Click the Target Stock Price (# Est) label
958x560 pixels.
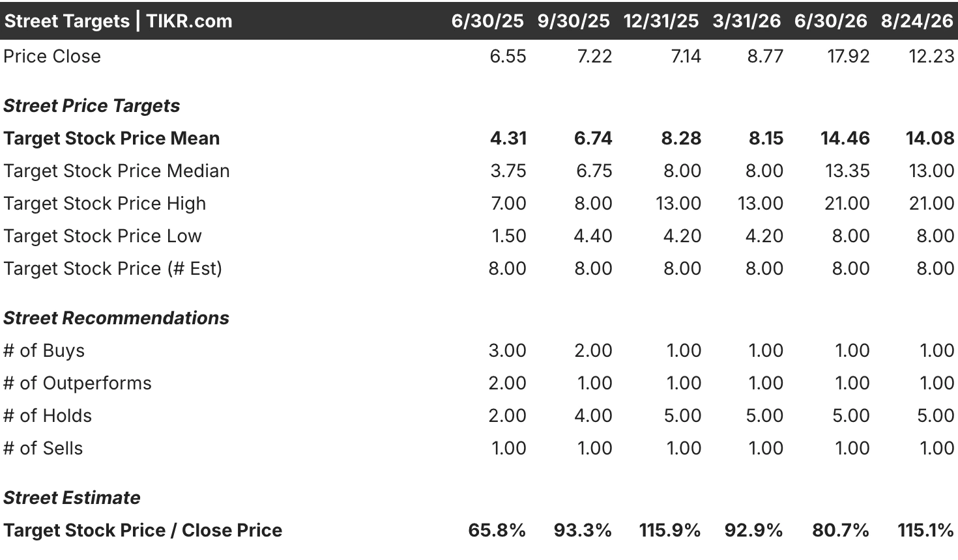[x=113, y=268]
